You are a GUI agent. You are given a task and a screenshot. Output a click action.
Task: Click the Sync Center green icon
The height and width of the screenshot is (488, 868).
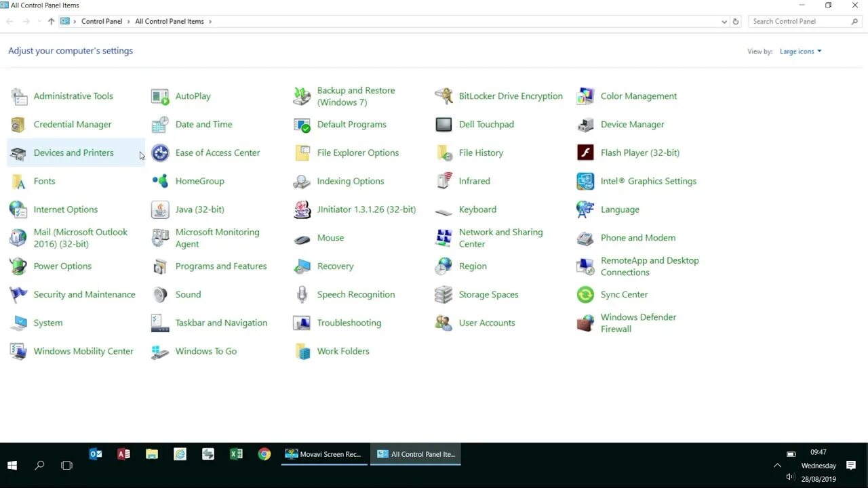(585, 295)
